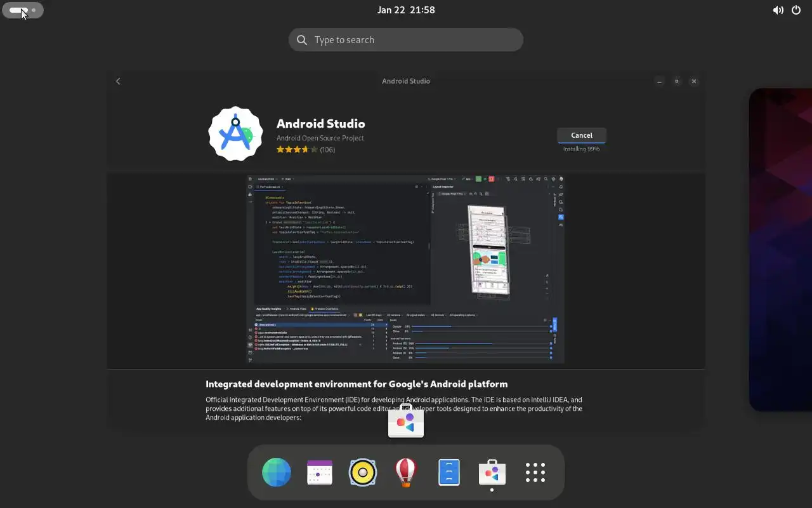Open the Calendar app from the dock
Screen dimensions: 812x508
coord(320,472)
